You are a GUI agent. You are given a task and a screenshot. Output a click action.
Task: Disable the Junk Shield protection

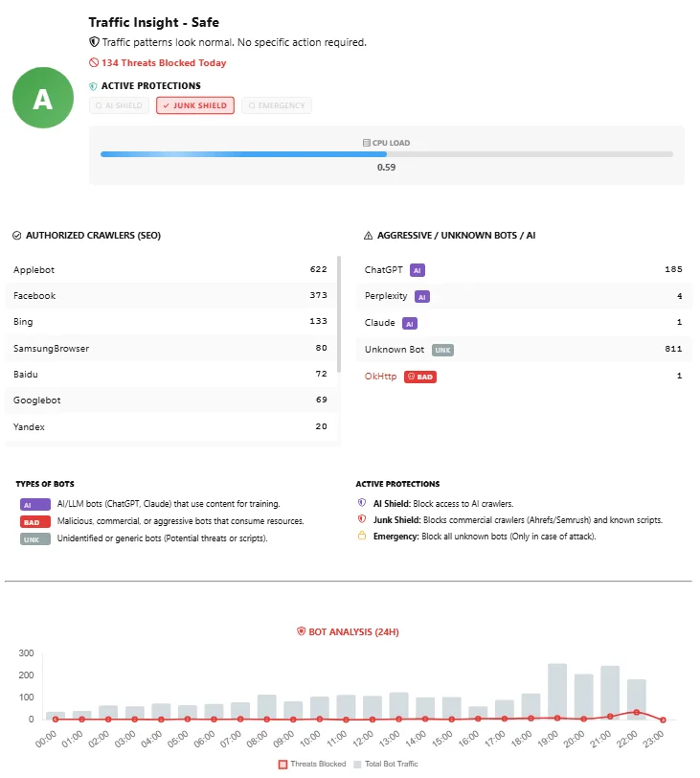pyautogui.click(x=195, y=105)
